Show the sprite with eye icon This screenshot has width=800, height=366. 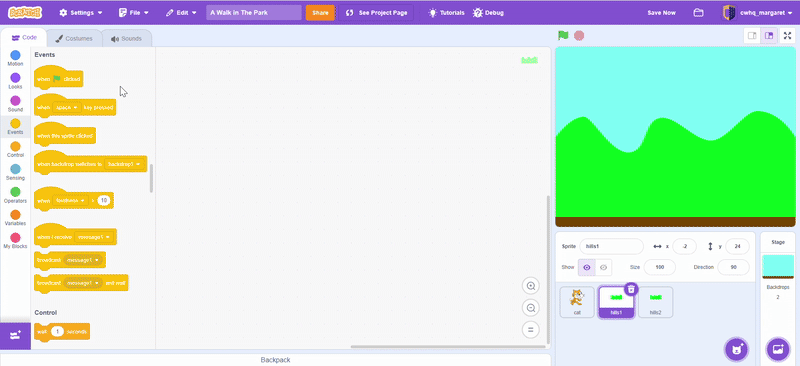click(x=587, y=267)
